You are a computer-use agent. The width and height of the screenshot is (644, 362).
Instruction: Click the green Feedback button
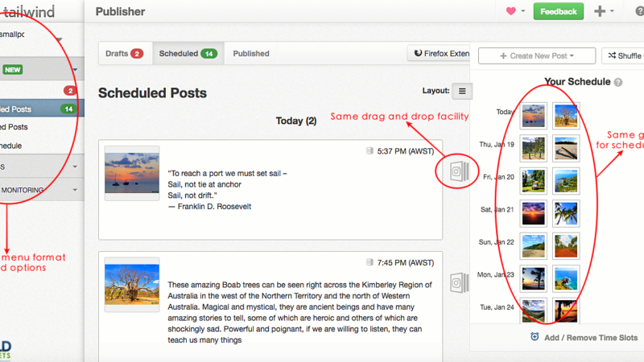[559, 11]
